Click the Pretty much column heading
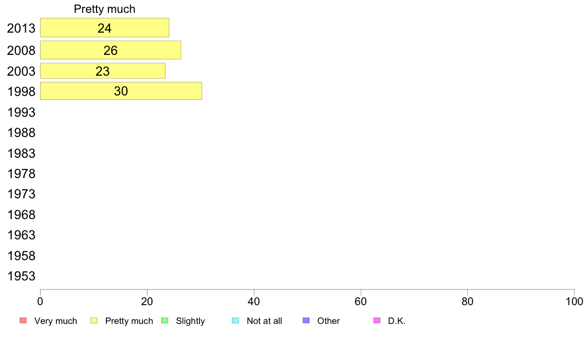This screenshot has width=588, height=364. click(104, 9)
